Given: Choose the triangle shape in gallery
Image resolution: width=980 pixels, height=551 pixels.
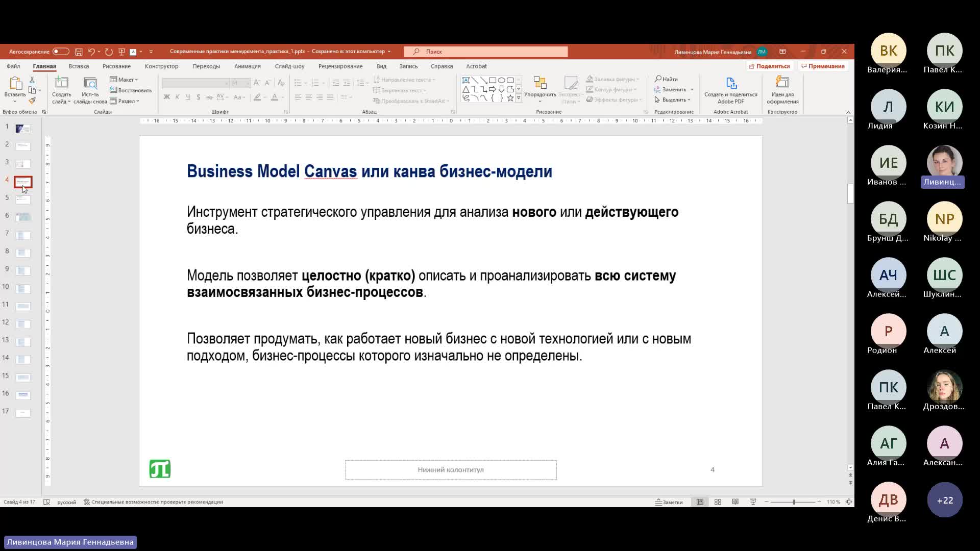Looking at the screenshot, I should tap(465, 89).
